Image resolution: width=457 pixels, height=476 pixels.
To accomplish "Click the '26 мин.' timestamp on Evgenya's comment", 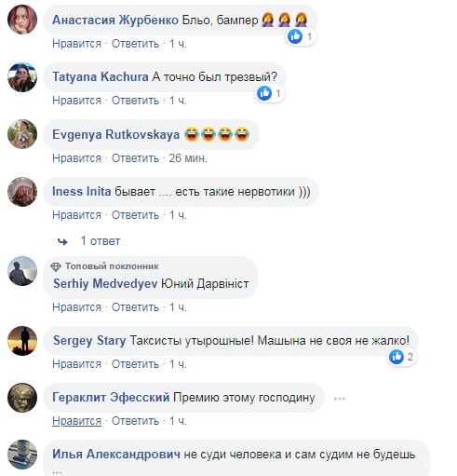I will click(188, 158).
